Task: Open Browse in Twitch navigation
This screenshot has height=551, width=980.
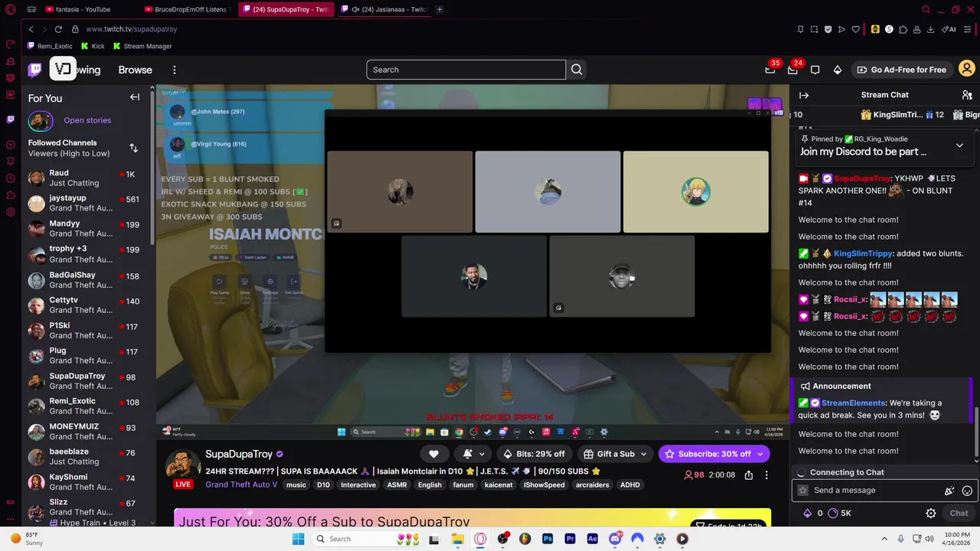Action: point(136,70)
